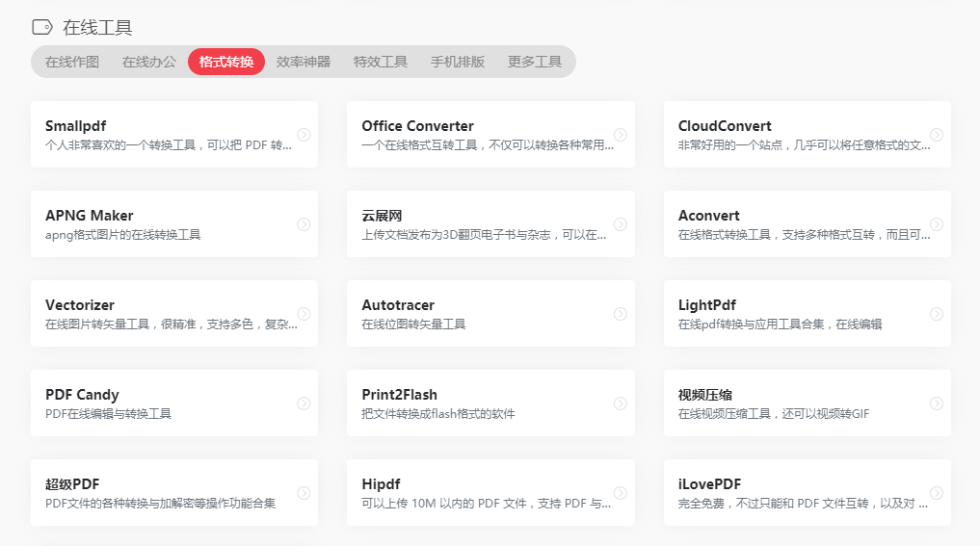Image resolution: width=980 pixels, height=546 pixels.
Task: Open the iLovePDF title link
Action: click(709, 484)
